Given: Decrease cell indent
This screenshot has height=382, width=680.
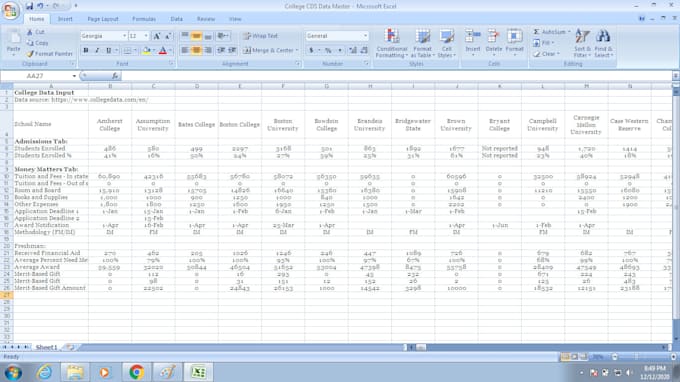Looking at the screenshot, I should (221, 50).
